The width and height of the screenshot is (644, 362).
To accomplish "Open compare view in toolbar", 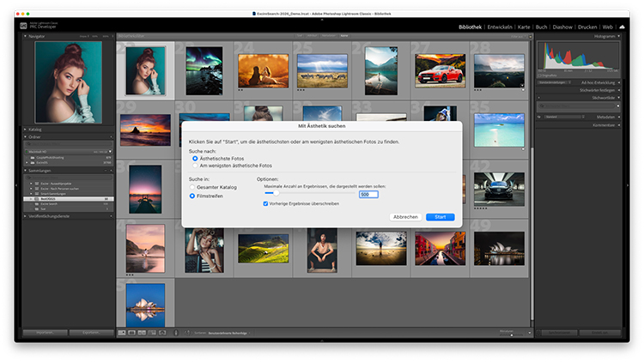I will point(142,332).
